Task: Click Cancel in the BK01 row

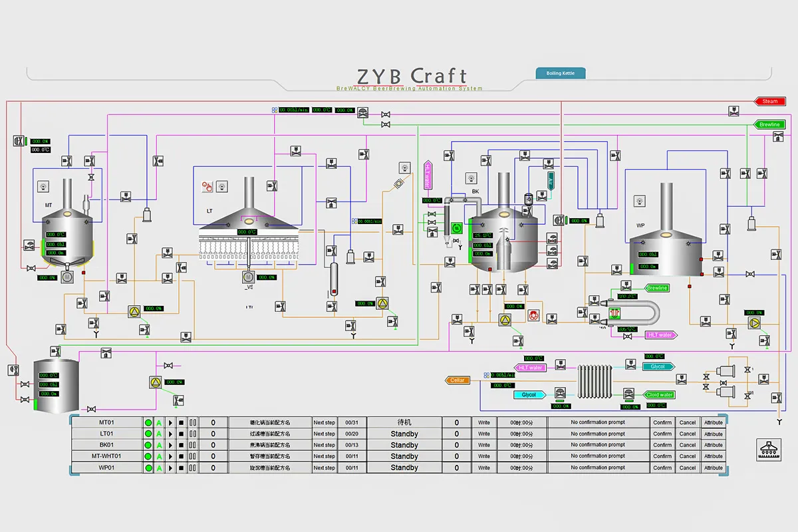Action: point(688,445)
